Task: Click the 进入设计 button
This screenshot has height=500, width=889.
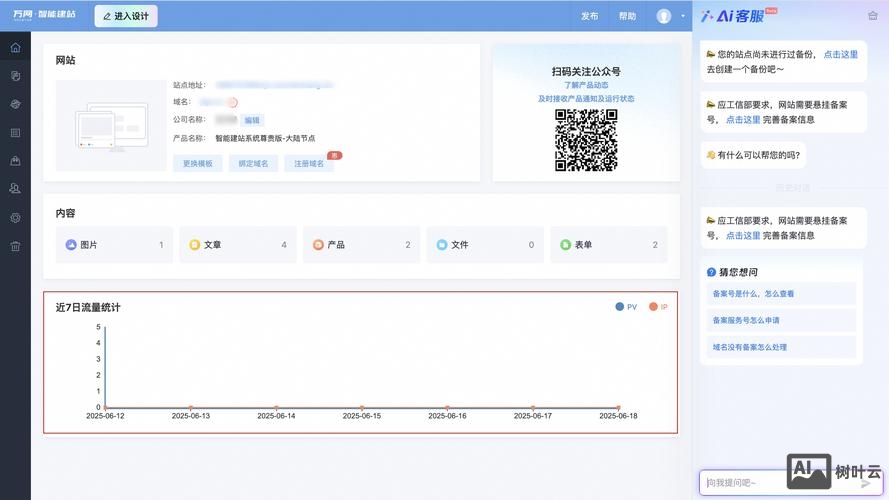Action: pyautogui.click(x=126, y=16)
